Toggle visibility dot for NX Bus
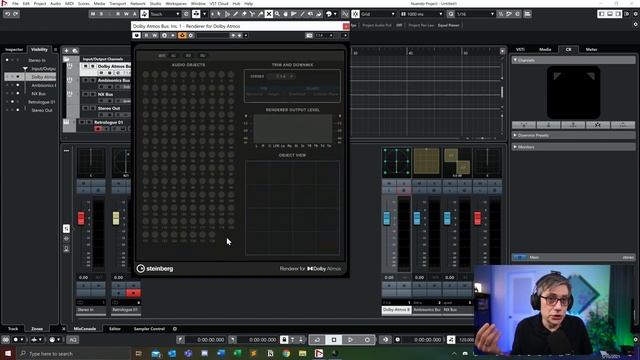Screen dimensions: 640x360 coord(18,93)
